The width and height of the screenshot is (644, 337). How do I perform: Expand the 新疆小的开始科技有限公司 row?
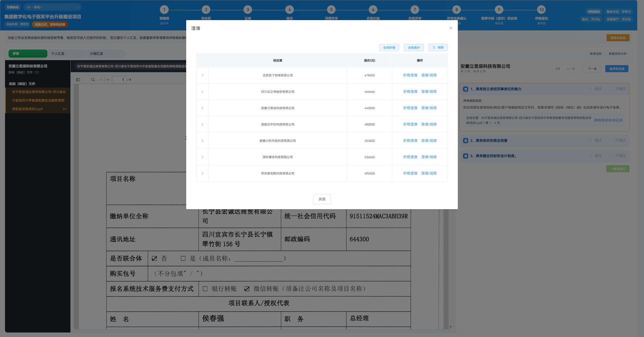pyautogui.click(x=203, y=141)
